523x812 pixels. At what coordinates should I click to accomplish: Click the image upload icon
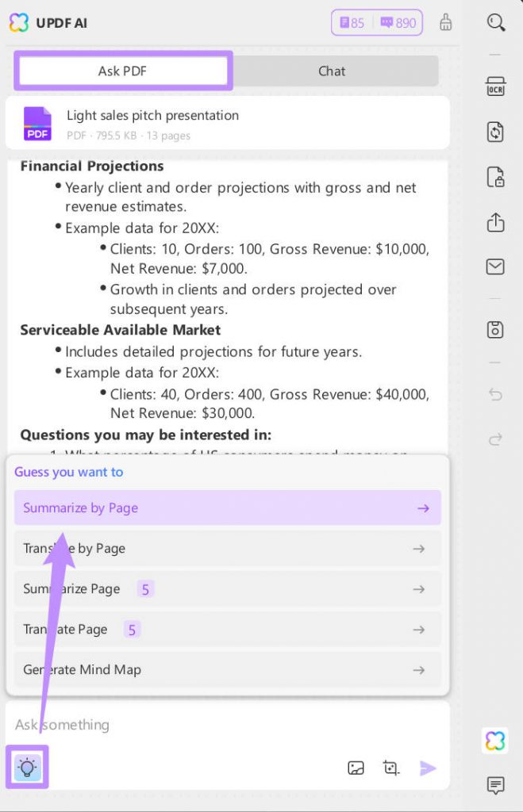pos(356,768)
